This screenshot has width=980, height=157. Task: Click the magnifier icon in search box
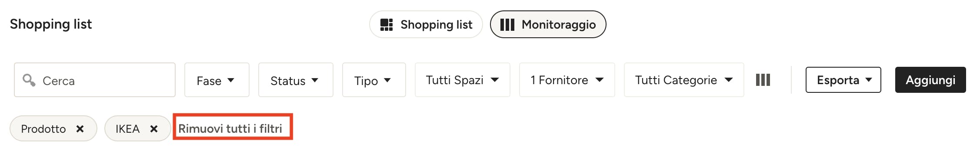[29, 80]
